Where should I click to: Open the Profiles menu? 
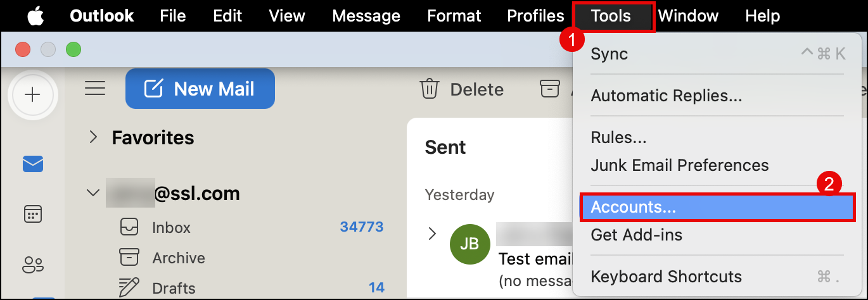(x=535, y=15)
